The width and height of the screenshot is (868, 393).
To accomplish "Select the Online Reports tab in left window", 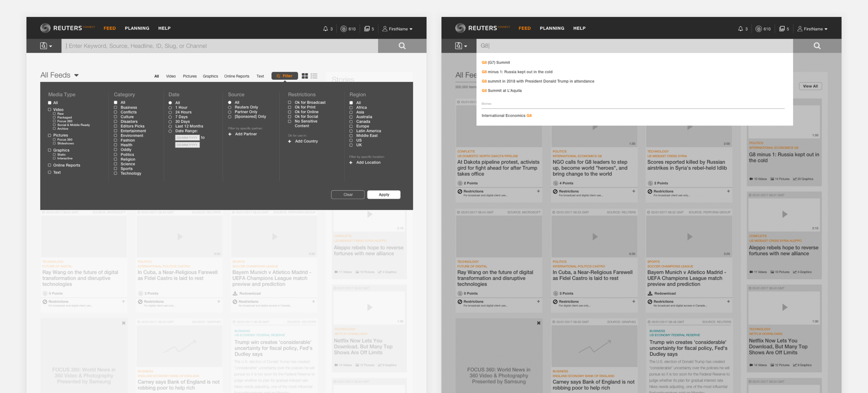I will tap(237, 76).
